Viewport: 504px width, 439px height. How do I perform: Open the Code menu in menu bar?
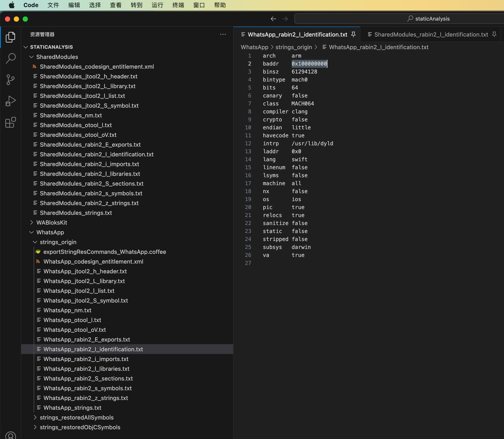[x=31, y=5]
